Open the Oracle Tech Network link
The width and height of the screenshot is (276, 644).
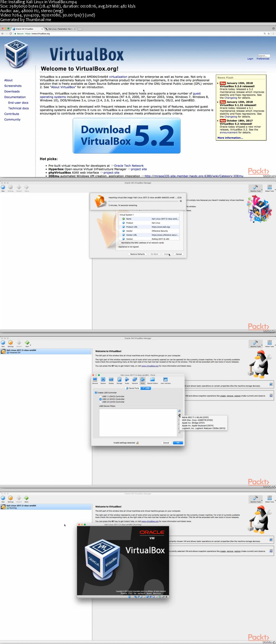[129, 166]
